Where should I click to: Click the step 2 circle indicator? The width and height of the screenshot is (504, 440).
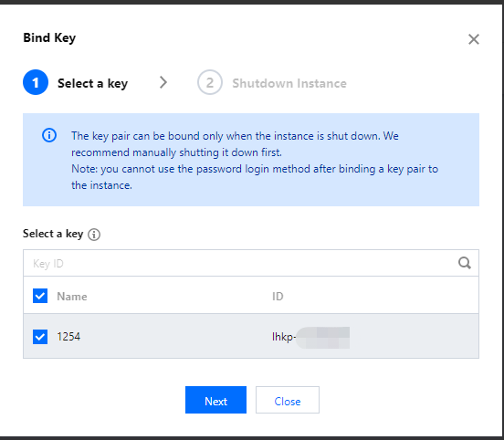tap(210, 82)
